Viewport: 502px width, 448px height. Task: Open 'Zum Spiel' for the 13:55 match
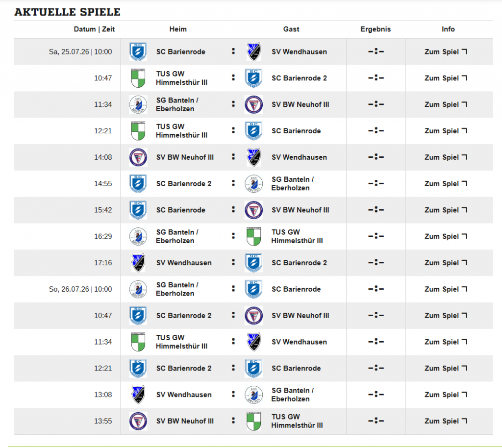click(446, 421)
